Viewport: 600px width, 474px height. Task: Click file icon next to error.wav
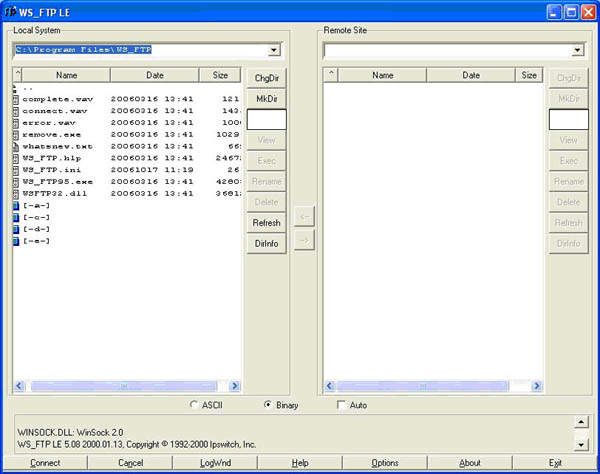(16, 123)
